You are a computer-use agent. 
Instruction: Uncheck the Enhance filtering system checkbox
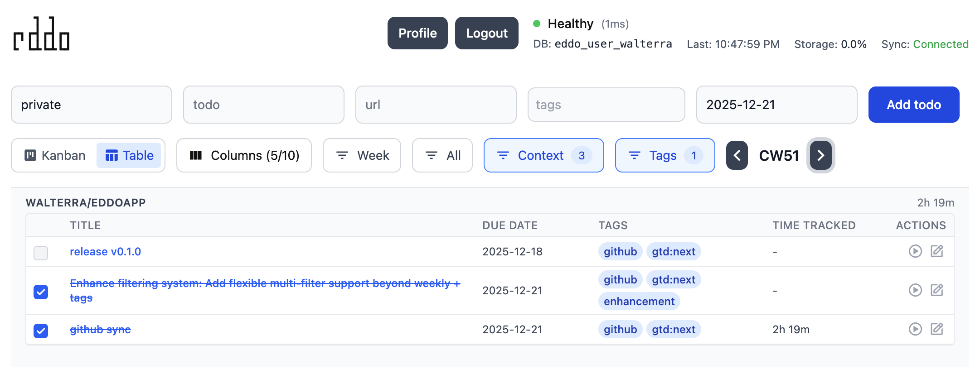coord(41,292)
